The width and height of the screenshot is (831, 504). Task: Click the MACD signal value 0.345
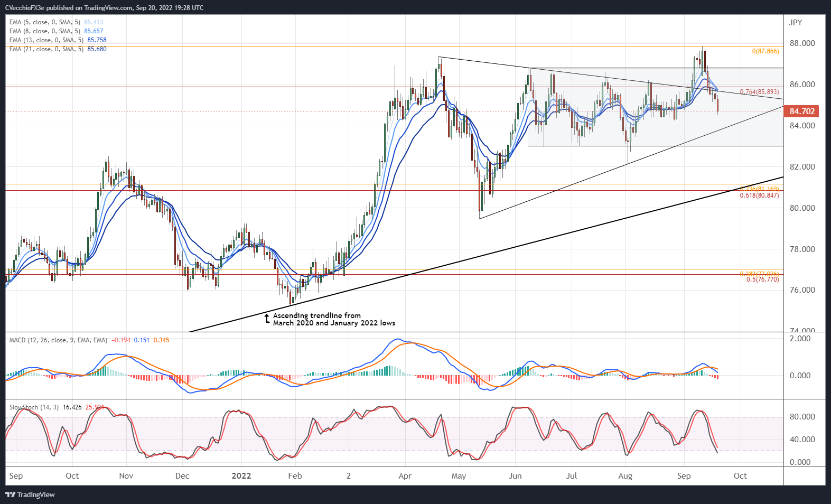(x=161, y=340)
